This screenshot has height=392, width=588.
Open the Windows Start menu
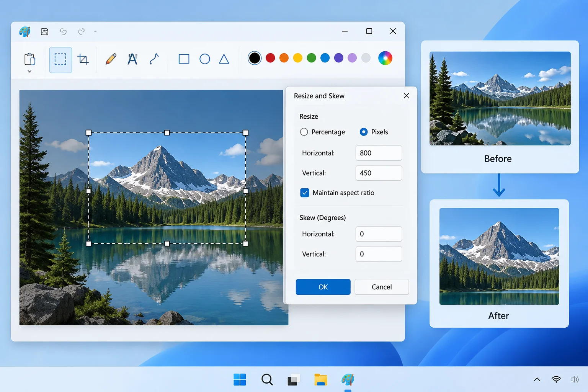pyautogui.click(x=240, y=380)
